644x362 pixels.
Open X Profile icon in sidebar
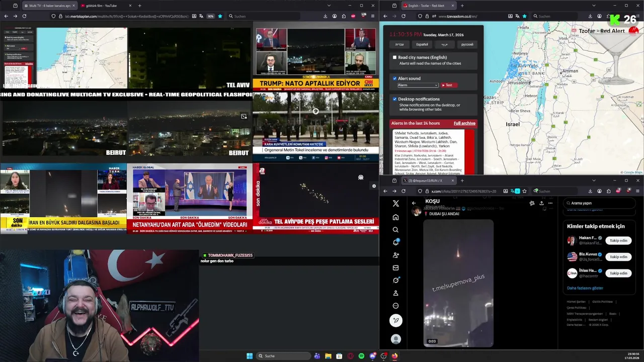click(x=395, y=293)
